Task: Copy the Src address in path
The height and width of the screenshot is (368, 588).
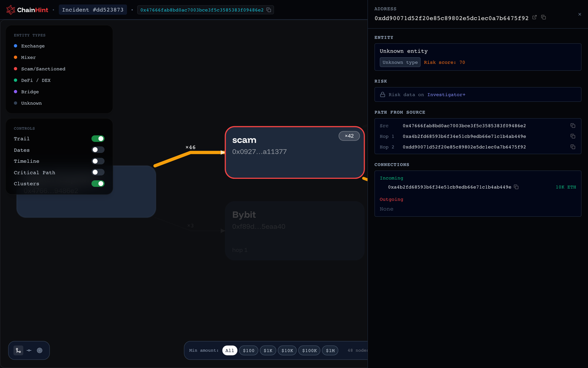Action: click(573, 126)
